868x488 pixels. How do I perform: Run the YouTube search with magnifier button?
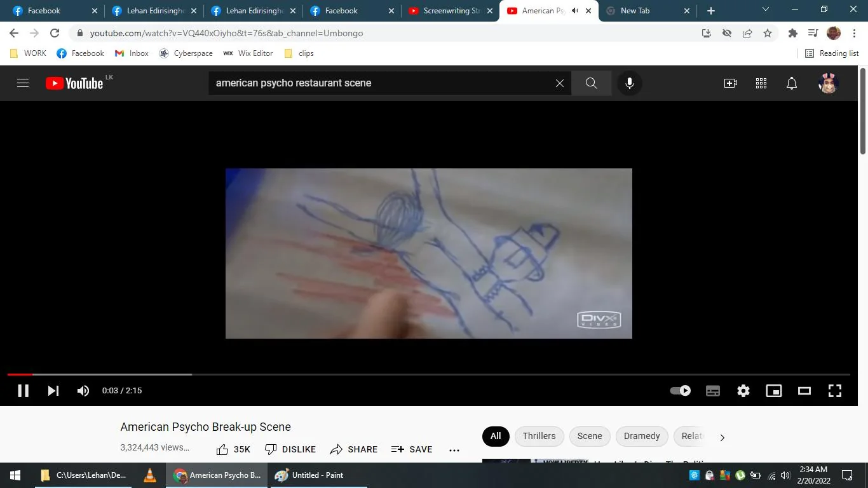pyautogui.click(x=591, y=83)
